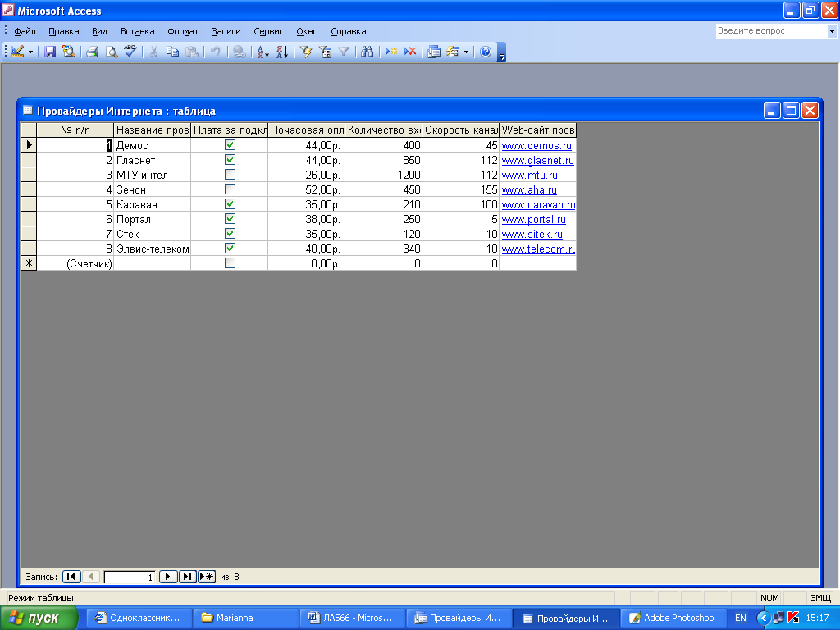Open the Вид menu

99,31
